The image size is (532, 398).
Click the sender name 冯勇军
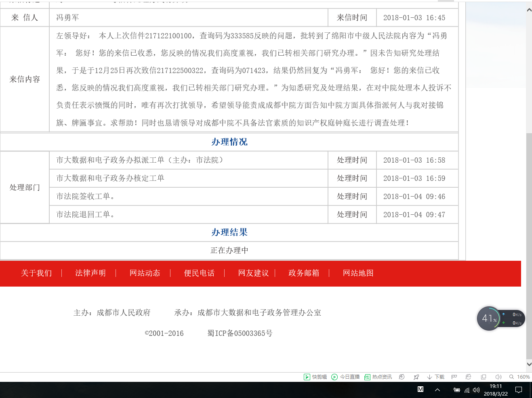tap(67, 18)
